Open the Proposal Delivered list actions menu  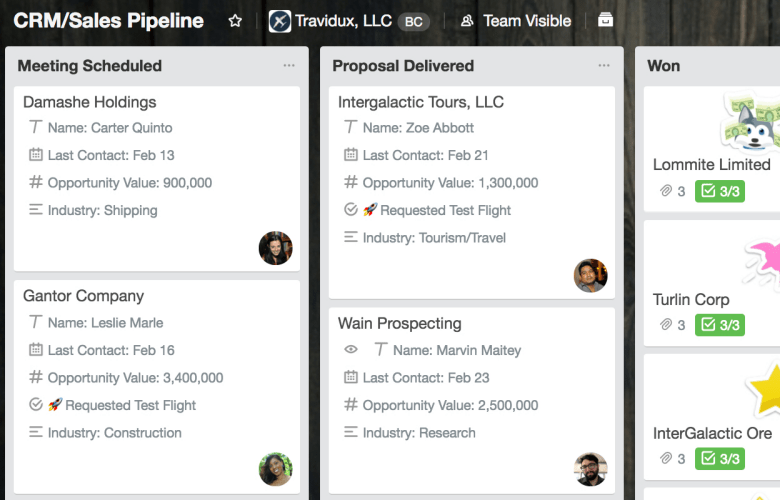pos(604,66)
